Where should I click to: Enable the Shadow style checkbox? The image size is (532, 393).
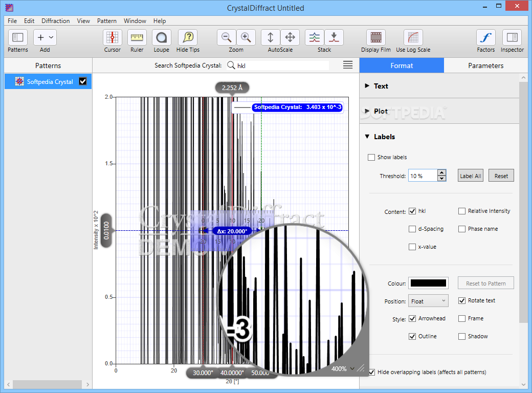(462, 336)
